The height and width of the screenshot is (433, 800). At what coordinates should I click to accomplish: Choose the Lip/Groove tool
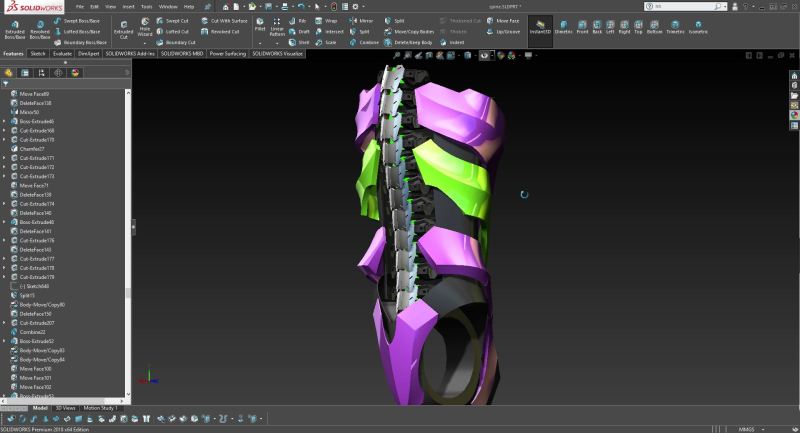[503, 32]
